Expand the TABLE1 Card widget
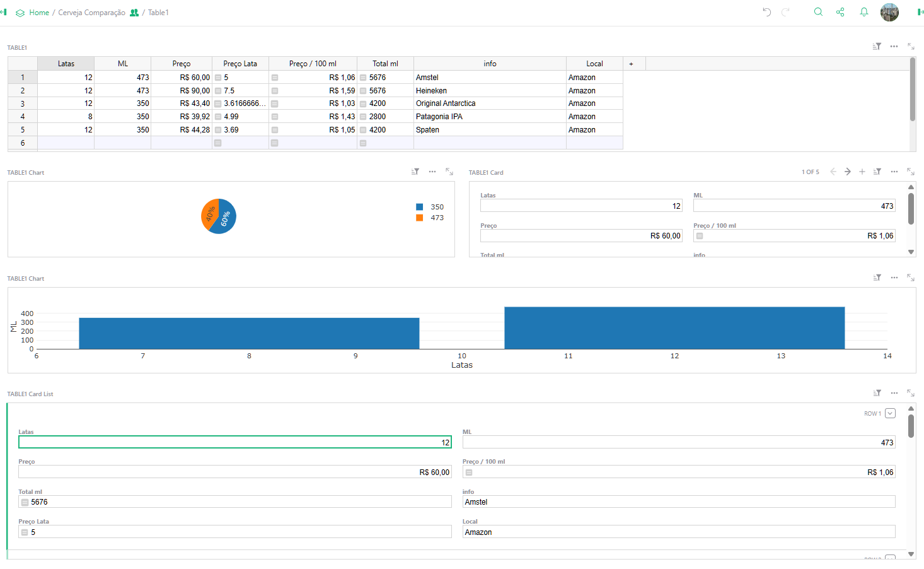This screenshot has height=569, width=924. (911, 172)
